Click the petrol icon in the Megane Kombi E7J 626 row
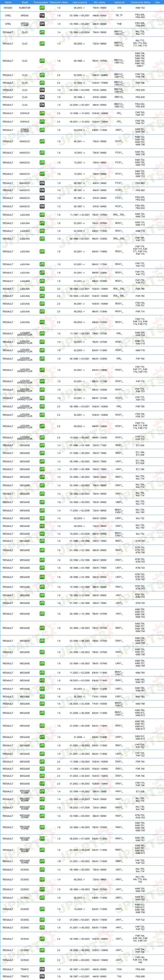164x980 pixels. pos(42,791)
